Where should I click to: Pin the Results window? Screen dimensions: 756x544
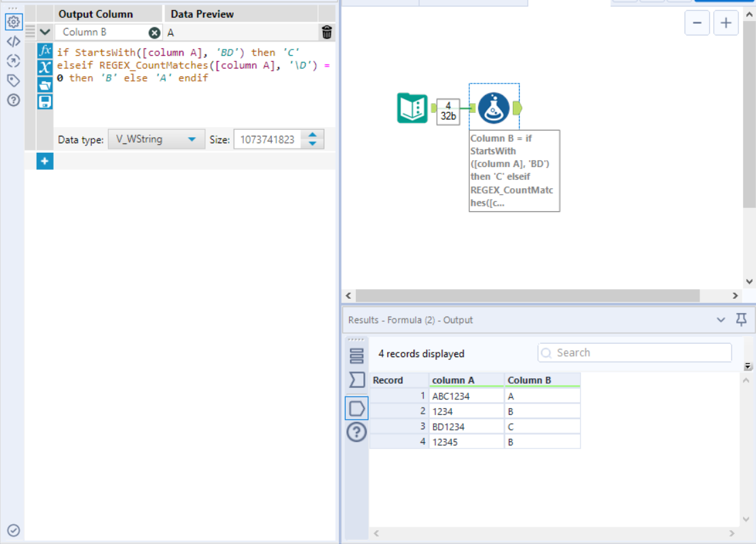click(x=741, y=319)
